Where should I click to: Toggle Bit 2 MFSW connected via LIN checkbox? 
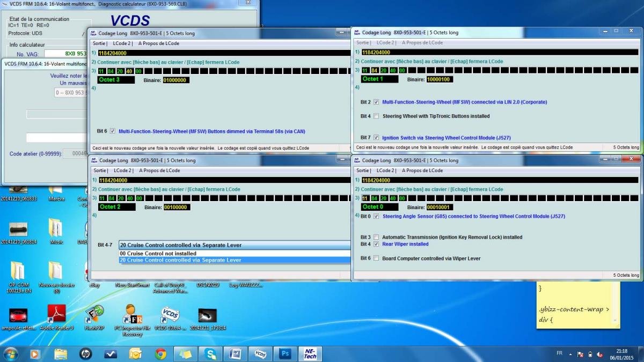pos(376,102)
